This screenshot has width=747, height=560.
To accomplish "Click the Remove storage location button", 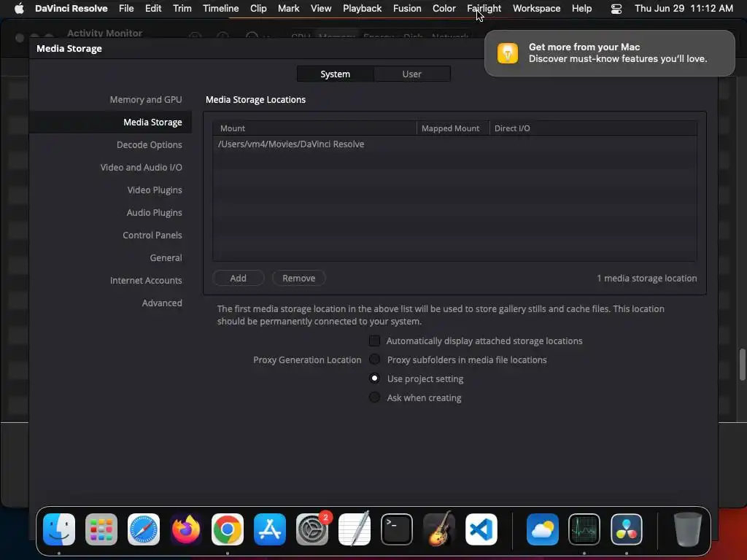I will click(298, 278).
